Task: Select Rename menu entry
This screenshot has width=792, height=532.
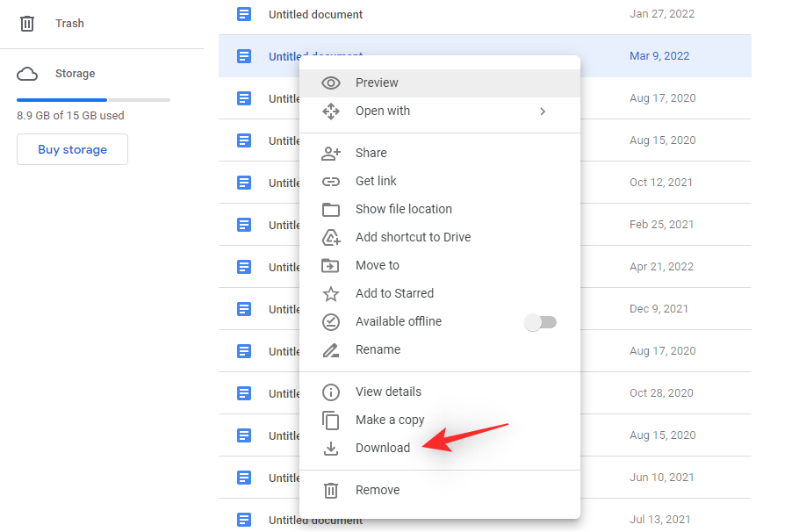Action: [439, 350]
